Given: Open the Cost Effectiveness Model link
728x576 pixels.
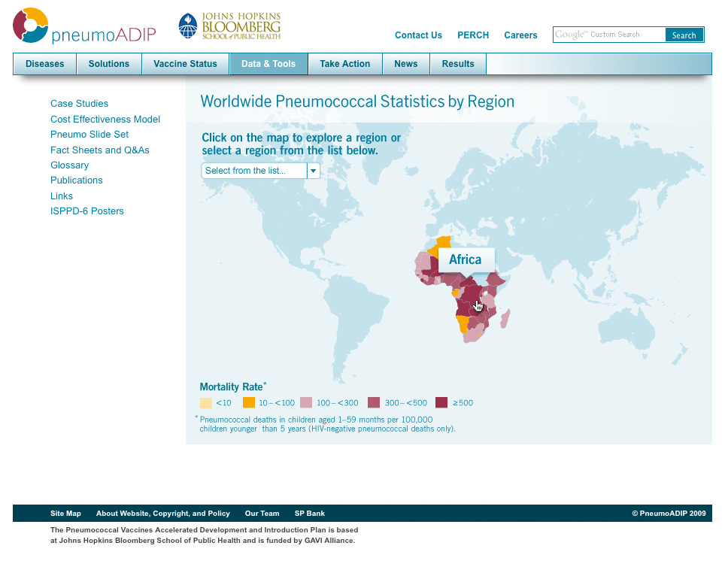Looking at the screenshot, I should click(x=105, y=120).
